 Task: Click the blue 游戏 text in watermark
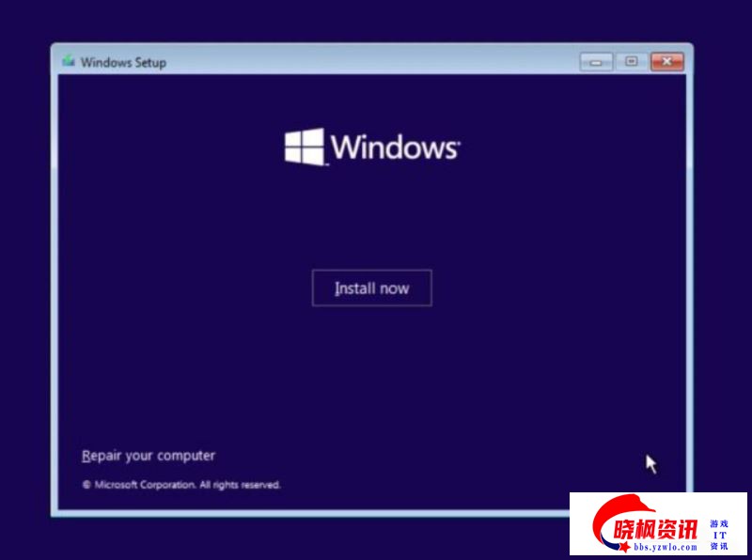[719, 523]
